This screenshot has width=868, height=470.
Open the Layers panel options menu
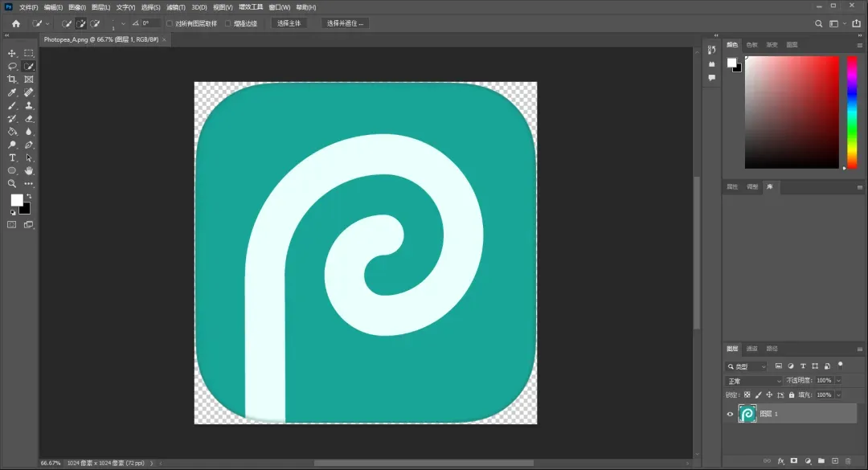click(860, 349)
